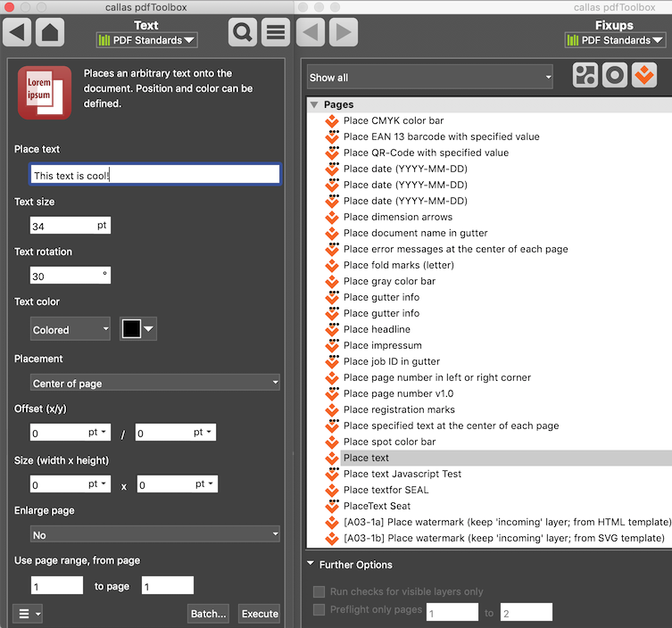Select Place page number v1.0

(x=398, y=393)
